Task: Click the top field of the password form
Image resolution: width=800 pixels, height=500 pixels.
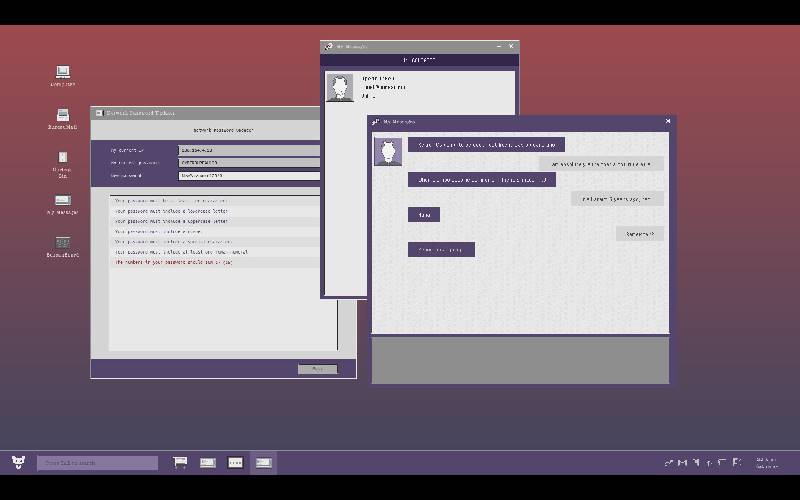Action: [249, 150]
